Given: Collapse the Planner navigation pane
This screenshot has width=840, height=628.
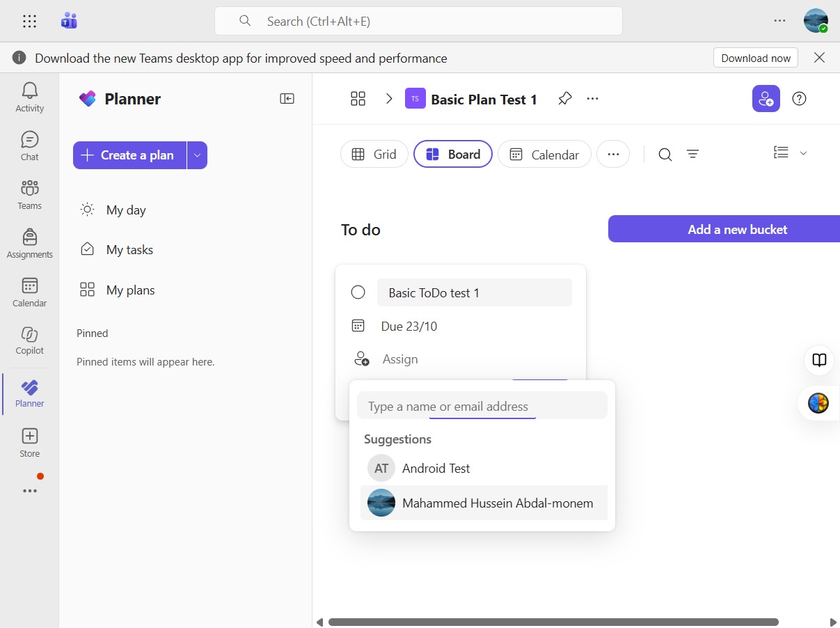Looking at the screenshot, I should click(287, 99).
